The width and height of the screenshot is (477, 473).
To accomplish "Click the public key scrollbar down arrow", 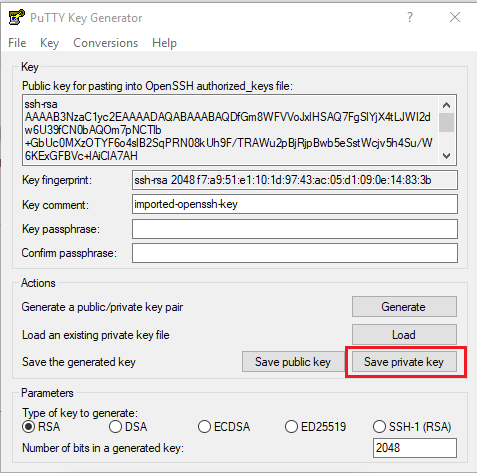I will tap(446, 155).
